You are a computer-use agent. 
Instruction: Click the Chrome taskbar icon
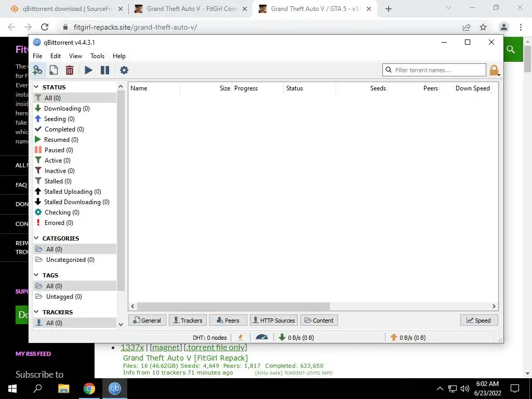coord(89,389)
